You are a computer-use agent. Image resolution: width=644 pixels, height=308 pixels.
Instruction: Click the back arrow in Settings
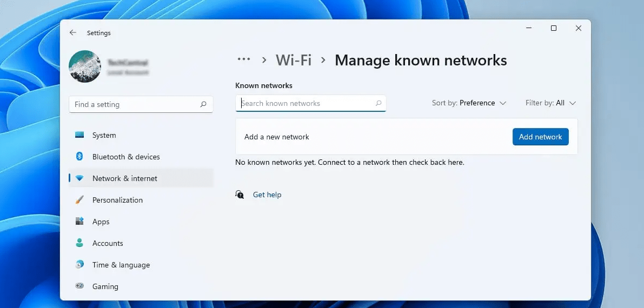tap(73, 33)
